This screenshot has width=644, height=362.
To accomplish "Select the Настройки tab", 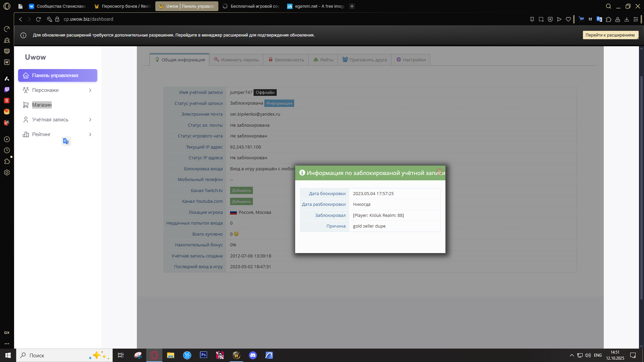I will (411, 60).
